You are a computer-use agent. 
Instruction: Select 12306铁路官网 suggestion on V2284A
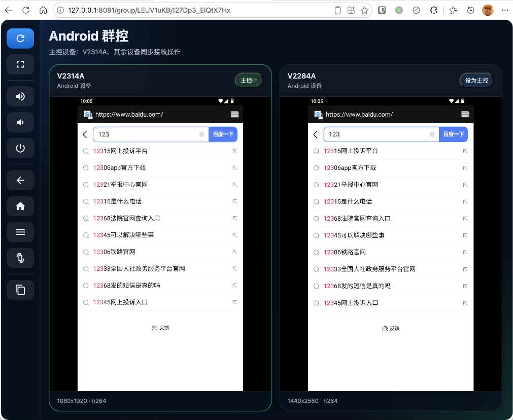pos(391,252)
